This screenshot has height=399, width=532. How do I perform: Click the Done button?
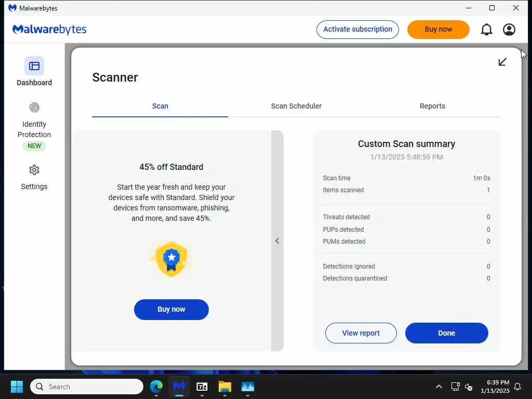[x=446, y=333]
